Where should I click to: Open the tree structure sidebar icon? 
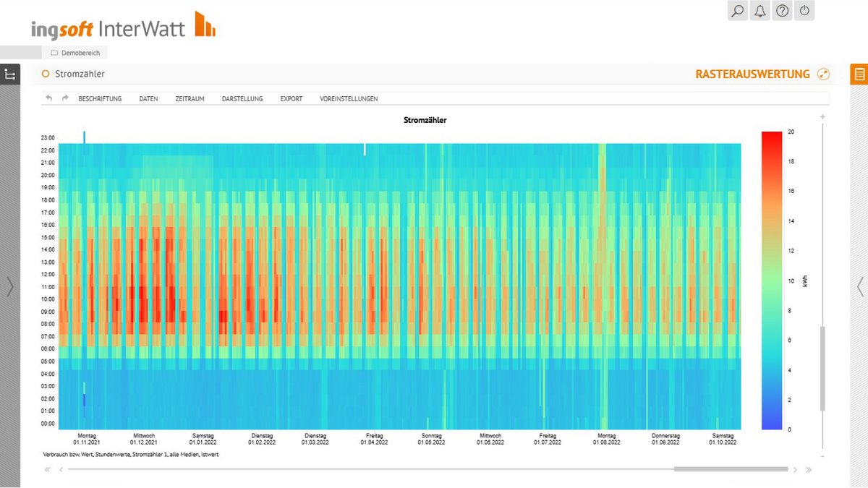click(x=10, y=74)
